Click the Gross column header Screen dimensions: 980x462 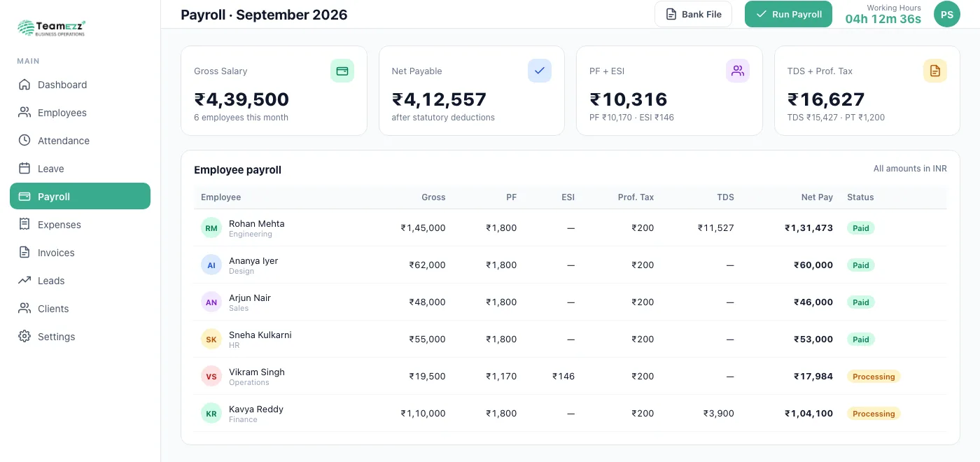coord(433,197)
